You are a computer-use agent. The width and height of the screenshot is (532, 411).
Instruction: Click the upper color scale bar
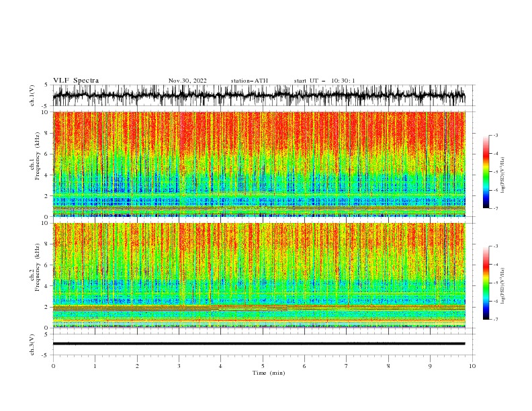[486, 171]
